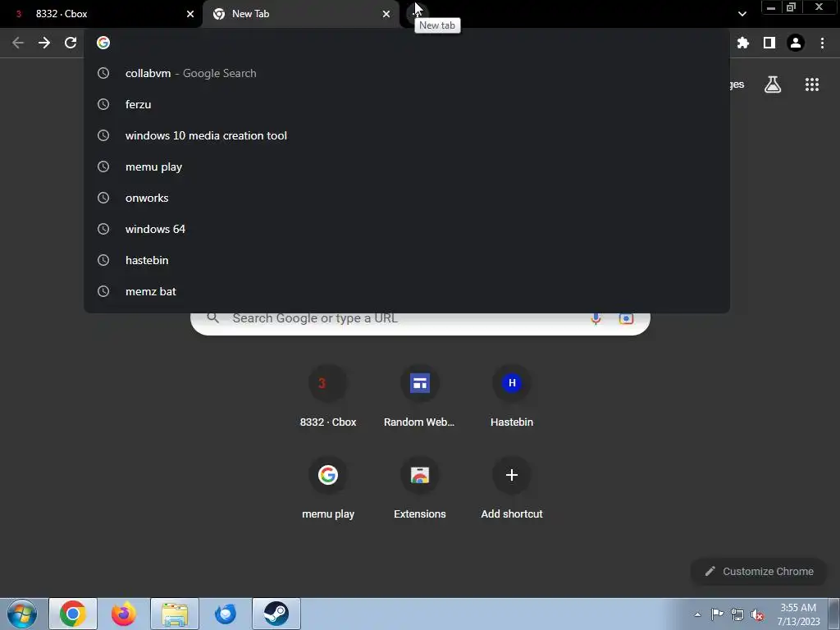The image size is (840, 630).
Task: Open Windows Explorer from the taskbar
Action: pyautogui.click(x=175, y=614)
